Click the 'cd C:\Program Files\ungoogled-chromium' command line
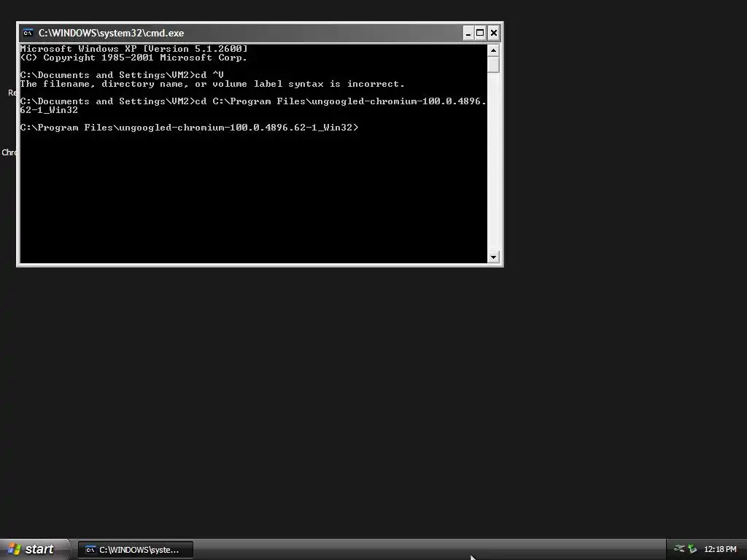Viewport: 747px width, 560px height. tap(253, 101)
